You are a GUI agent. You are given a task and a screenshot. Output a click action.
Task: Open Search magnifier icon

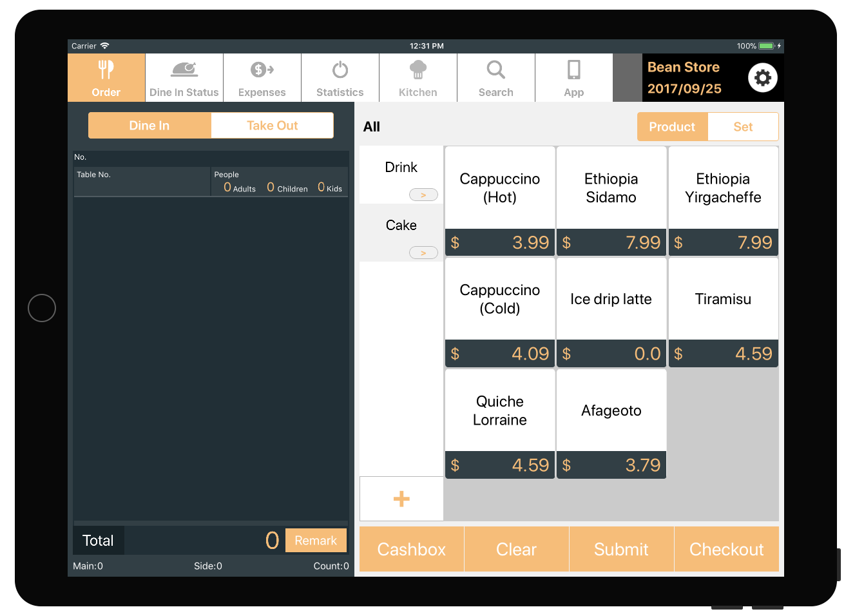tap(496, 70)
